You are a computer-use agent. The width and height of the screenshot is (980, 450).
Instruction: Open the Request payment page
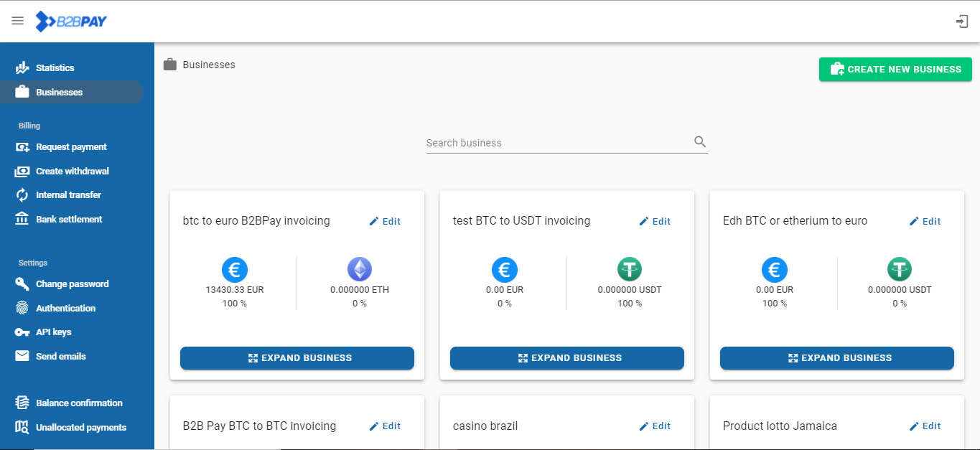(x=71, y=147)
